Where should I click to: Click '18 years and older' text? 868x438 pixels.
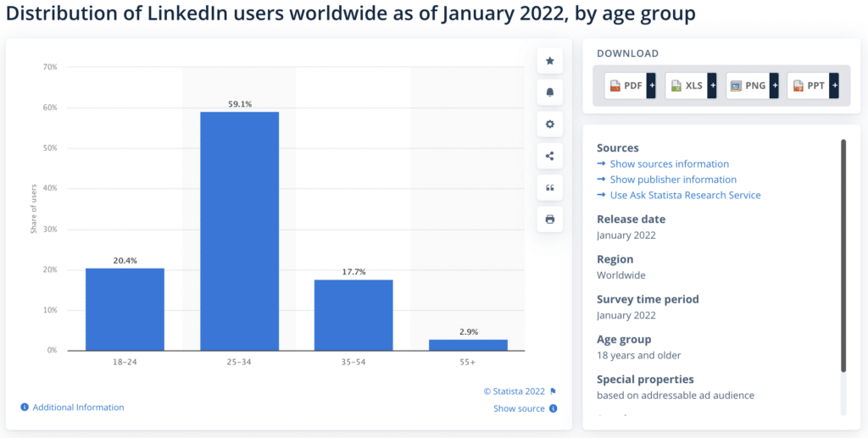click(639, 355)
